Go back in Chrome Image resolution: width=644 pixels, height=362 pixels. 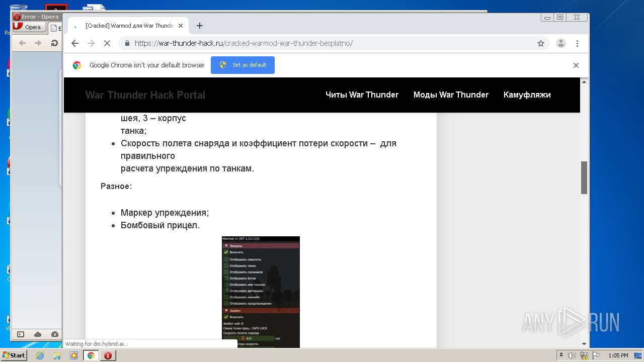(75, 43)
